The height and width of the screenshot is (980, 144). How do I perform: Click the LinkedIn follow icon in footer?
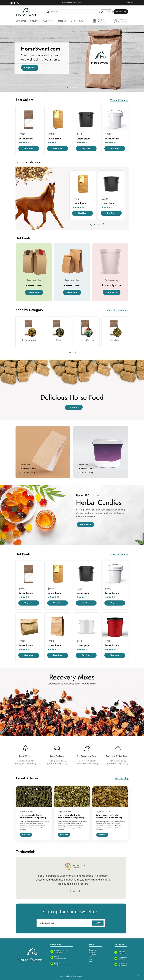click(116, 958)
